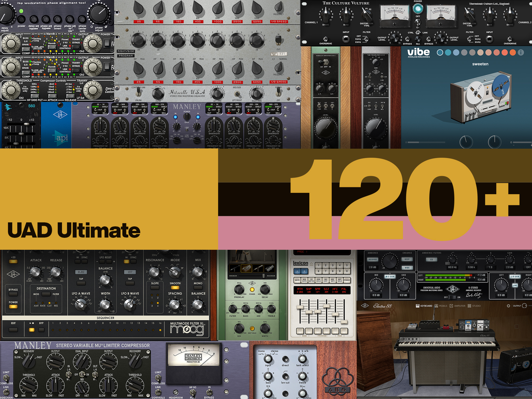The height and width of the screenshot is (399, 532).
Task: Select the last orange Vibe color dot
Action: (x=513, y=52)
